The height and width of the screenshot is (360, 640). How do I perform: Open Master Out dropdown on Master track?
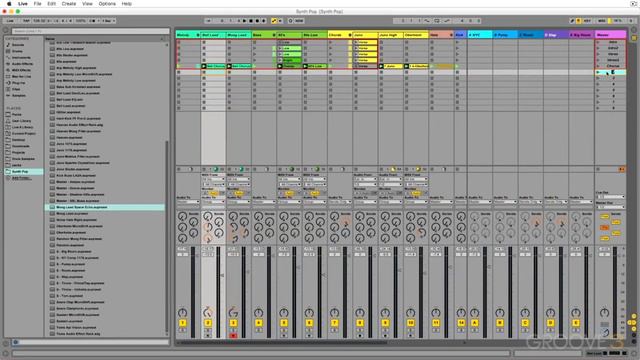pyautogui.click(x=610, y=207)
